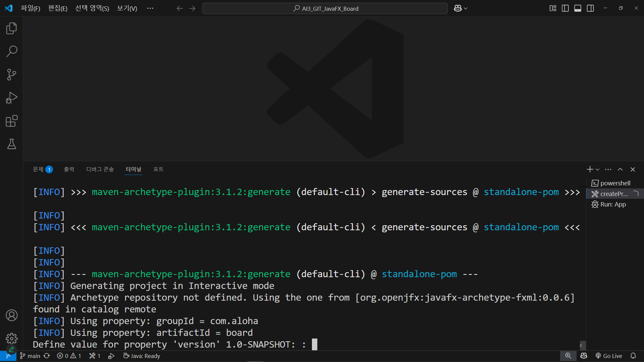Open the Run and Debug view
The height and width of the screenshot is (362, 644).
11,98
